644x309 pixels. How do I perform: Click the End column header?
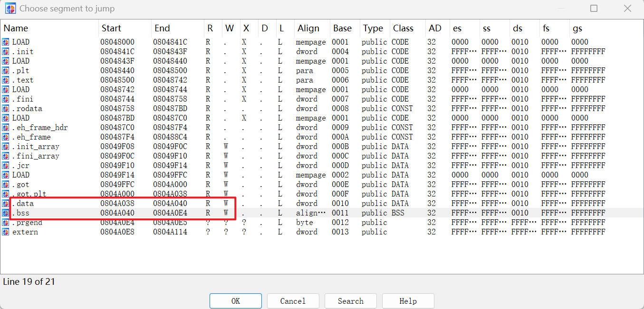pyautogui.click(x=162, y=28)
